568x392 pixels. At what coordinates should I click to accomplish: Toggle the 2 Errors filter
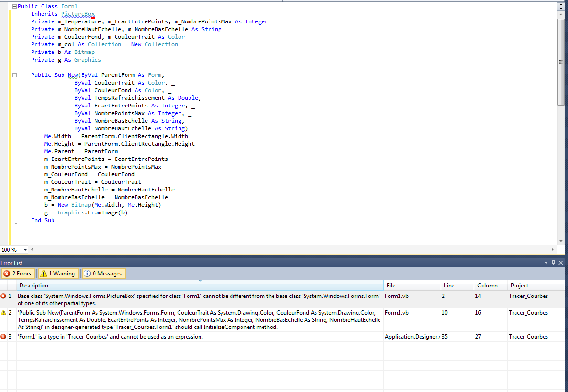pyautogui.click(x=18, y=274)
